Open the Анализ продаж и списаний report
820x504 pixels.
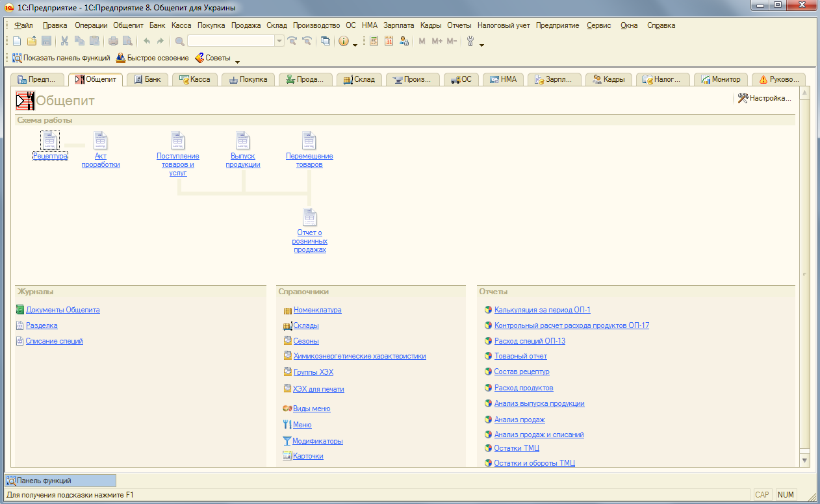pyautogui.click(x=539, y=435)
